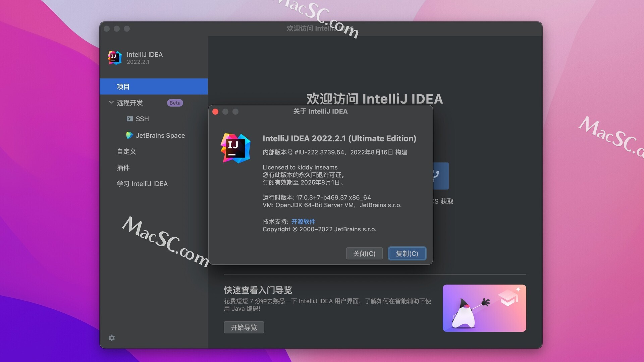The image size is (644, 362).
Task: Close the About IntelliJ IDEA dialog with red button
Action: click(x=215, y=112)
